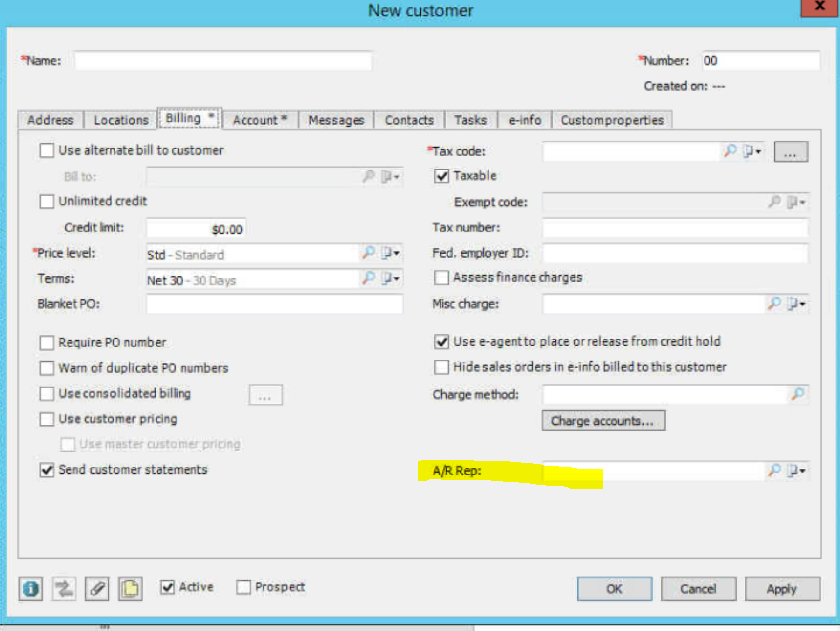Search Terms with magnifier icon
Viewport: 840px width, 631px height.
click(x=368, y=278)
